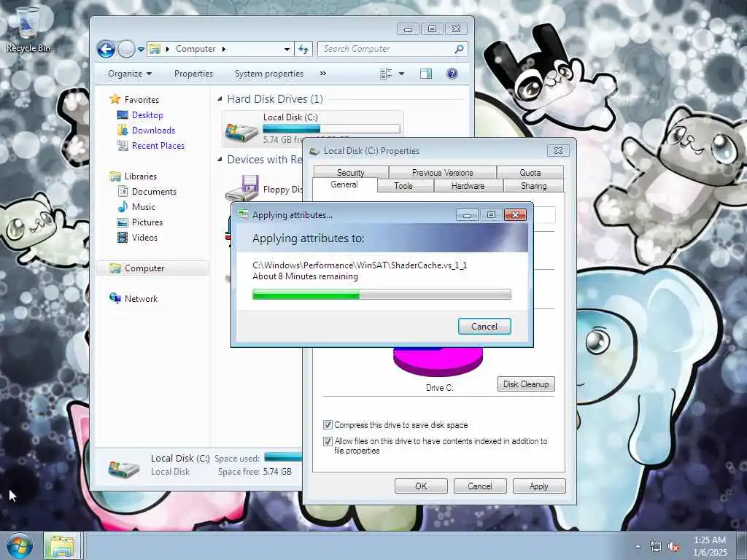
Task: Select Computer in the navigation pane
Action: coord(152,268)
